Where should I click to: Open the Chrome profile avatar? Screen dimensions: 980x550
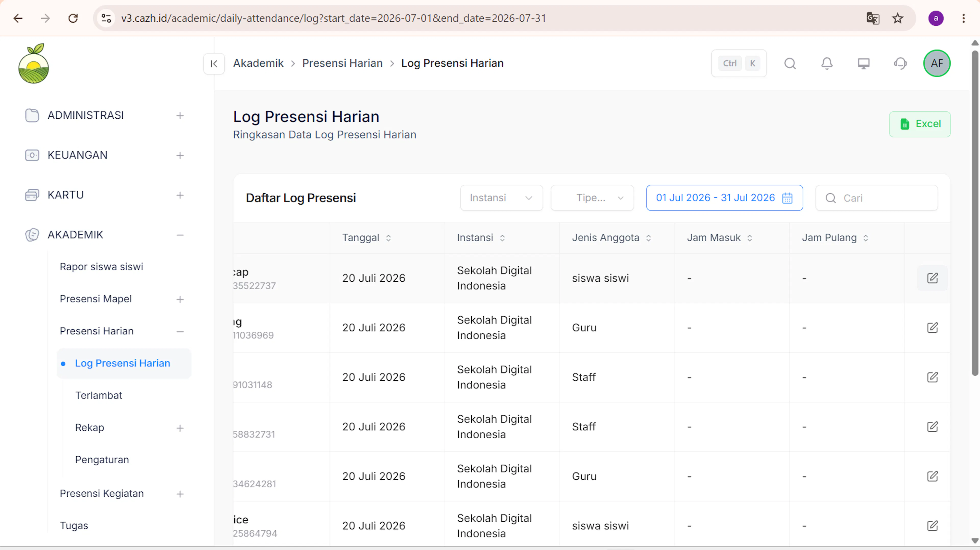(936, 18)
